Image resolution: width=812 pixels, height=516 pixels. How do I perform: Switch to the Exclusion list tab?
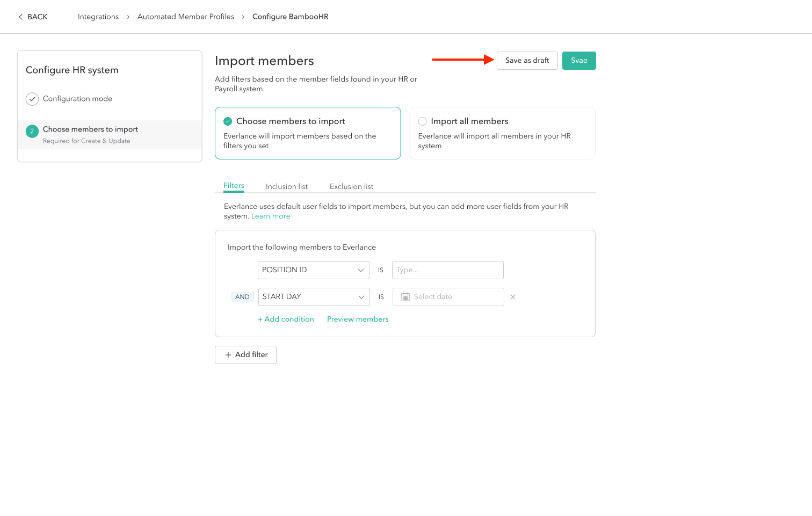pos(351,186)
